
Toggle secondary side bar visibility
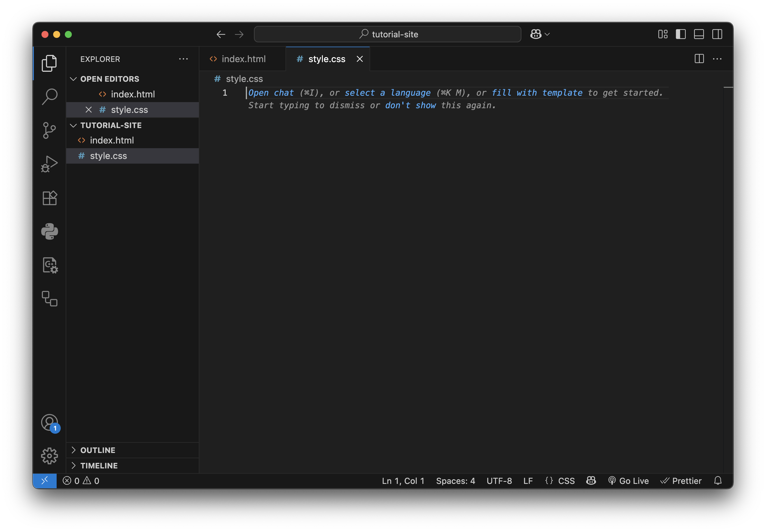click(x=717, y=34)
